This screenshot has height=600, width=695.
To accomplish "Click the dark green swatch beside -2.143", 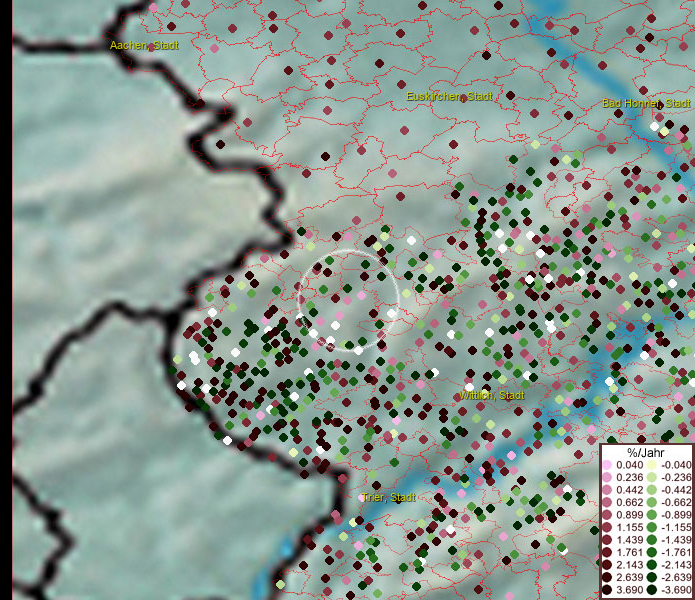I will tap(652, 565).
